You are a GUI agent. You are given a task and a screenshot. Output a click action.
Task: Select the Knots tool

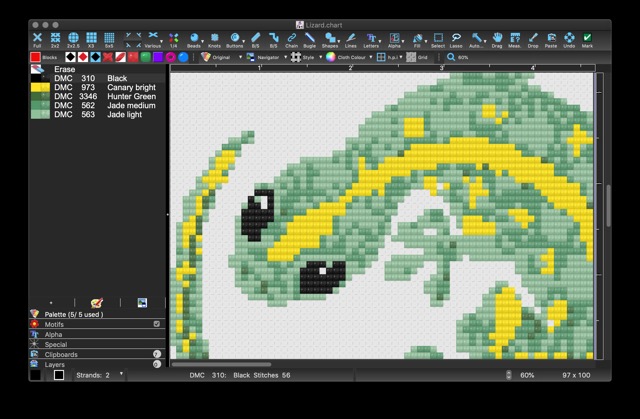[213, 39]
